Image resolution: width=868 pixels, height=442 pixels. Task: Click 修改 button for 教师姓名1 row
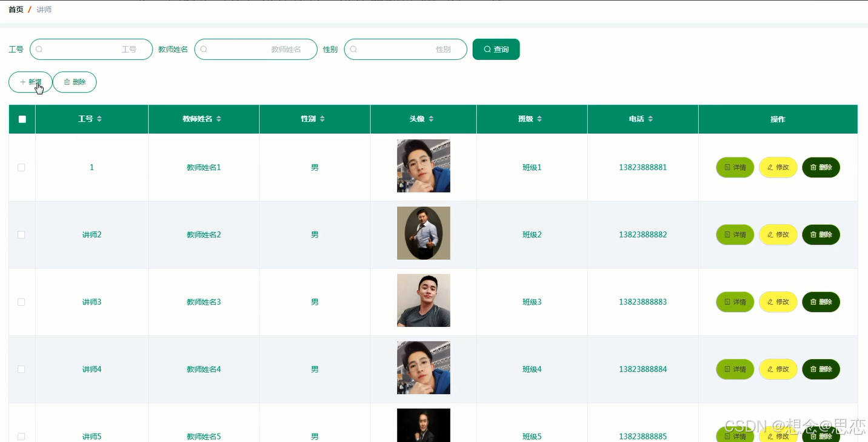(778, 167)
